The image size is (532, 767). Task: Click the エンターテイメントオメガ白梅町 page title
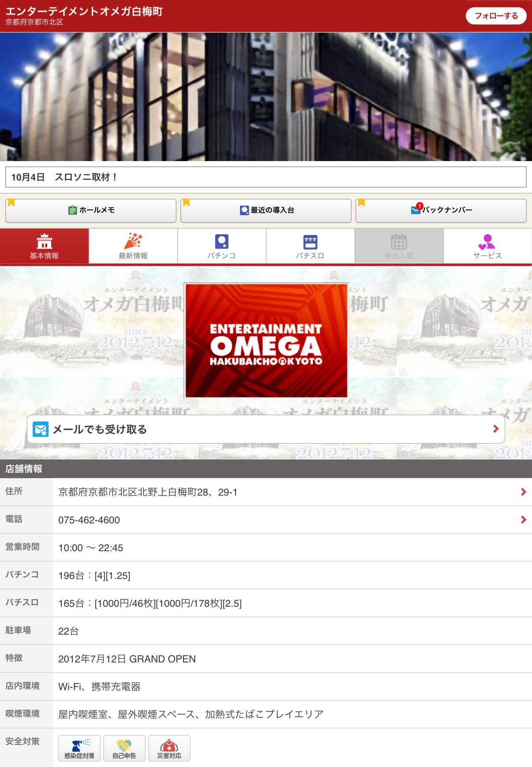pyautogui.click(x=84, y=11)
